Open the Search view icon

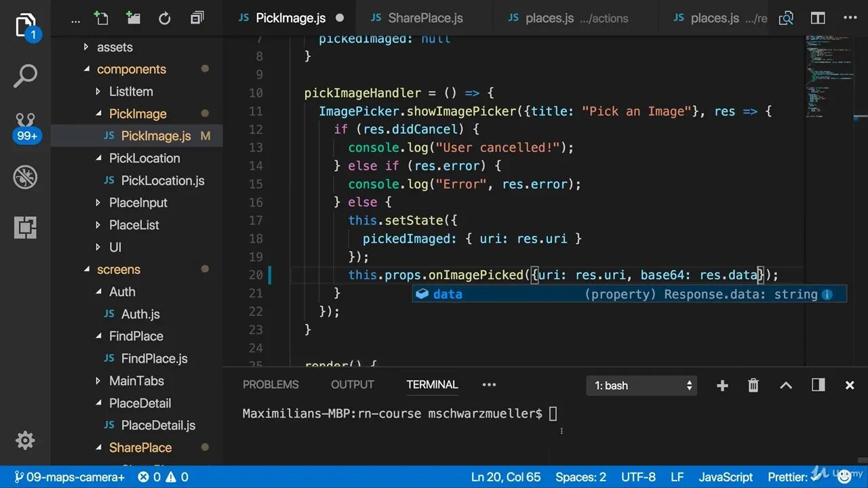[x=25, y=76]
